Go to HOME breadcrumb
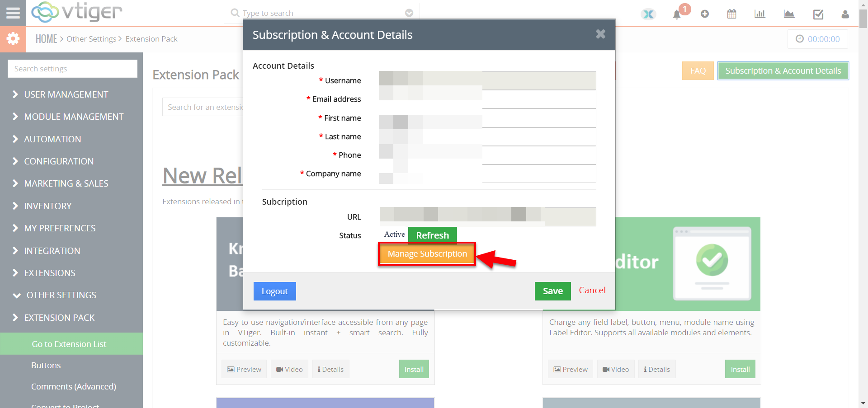Image resolution: width=868 pixels, height=408 pixels. point(46,39)
